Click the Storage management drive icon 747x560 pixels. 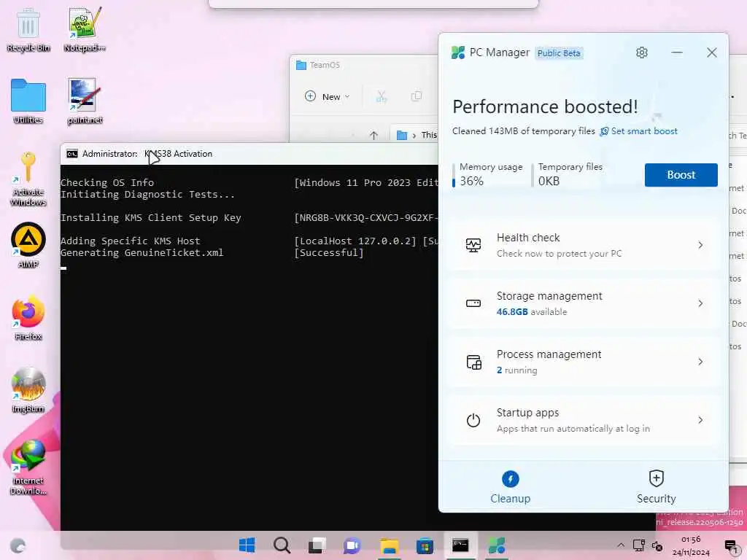473,303
